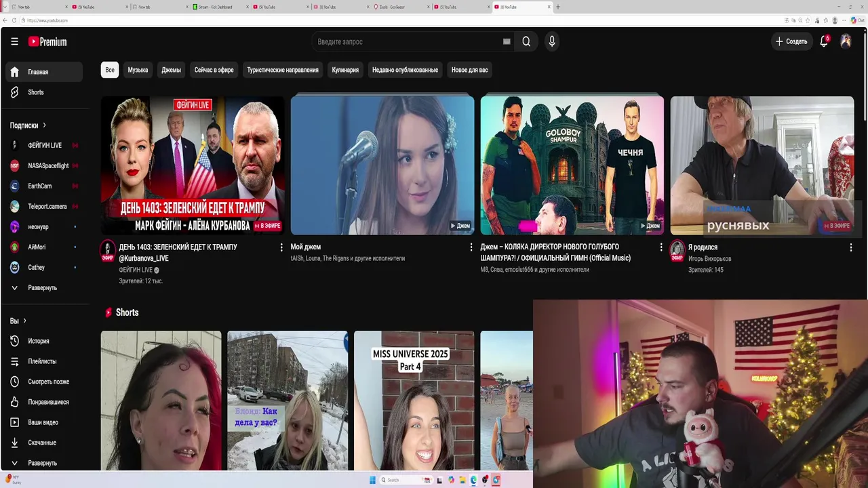Select Недавно опубликованные chip
The height and width of the screenshot is (488, 868).
[405, 70]
